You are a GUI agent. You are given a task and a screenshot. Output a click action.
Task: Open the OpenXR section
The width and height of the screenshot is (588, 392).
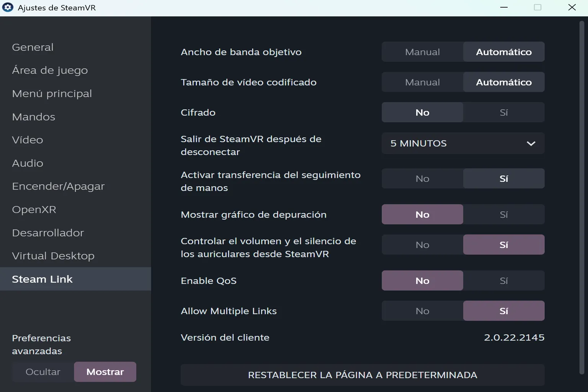[75, 209]
